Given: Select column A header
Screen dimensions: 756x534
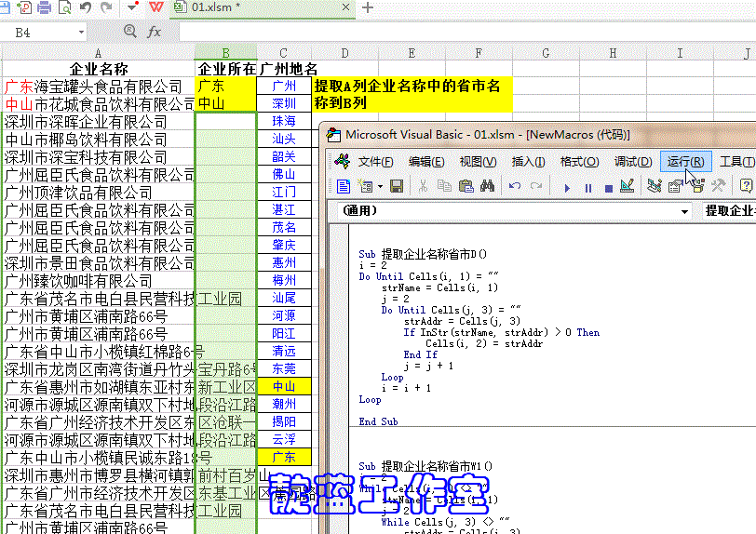Looking at the screenshot, I should pos(99,53).
